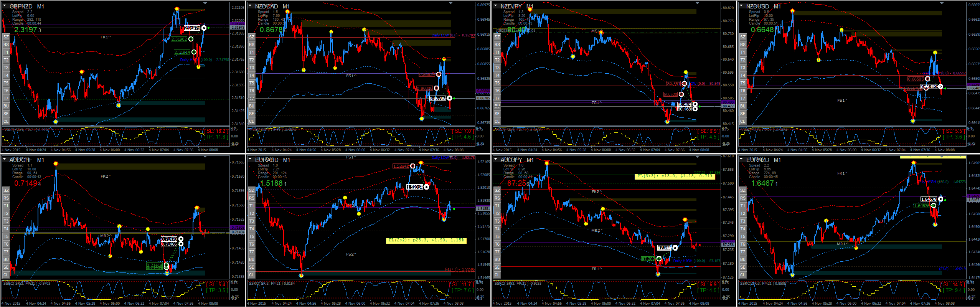The image size is (980, 307).
Task: Click the BU button on NZDUSD chart
Action: 742,106
